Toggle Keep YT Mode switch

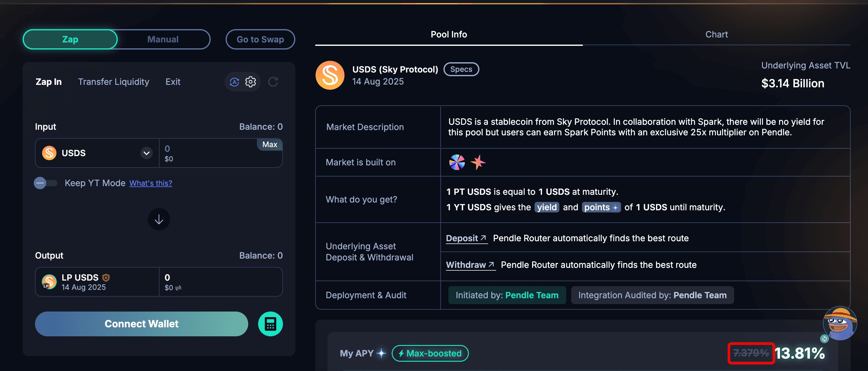pos(46,183)
